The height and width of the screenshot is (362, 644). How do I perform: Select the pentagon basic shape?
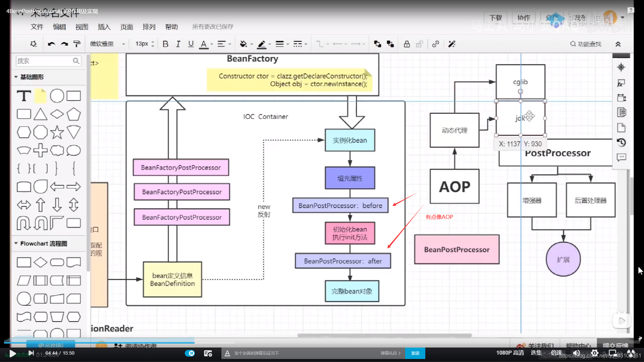pyautogui.click(x=73, y=114)
